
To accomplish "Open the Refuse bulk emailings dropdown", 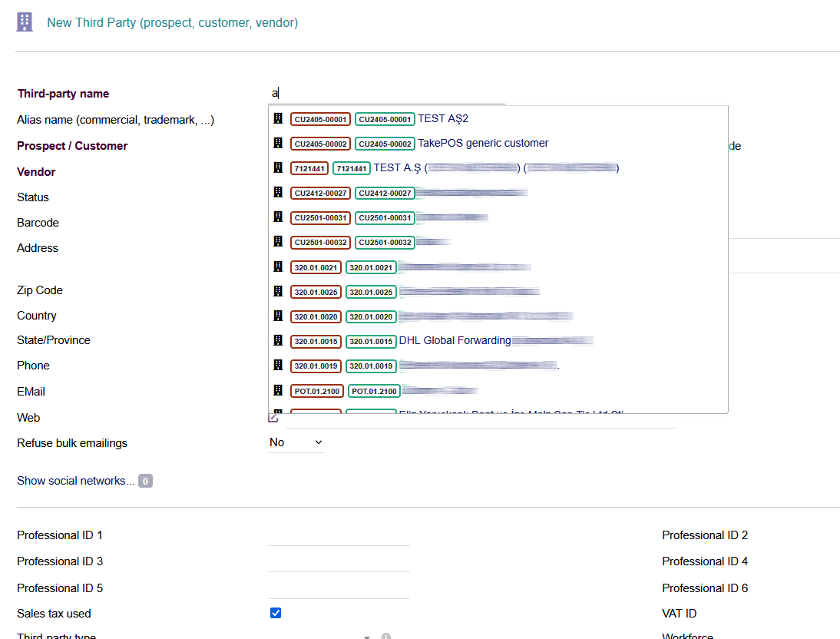I will 296,442.
